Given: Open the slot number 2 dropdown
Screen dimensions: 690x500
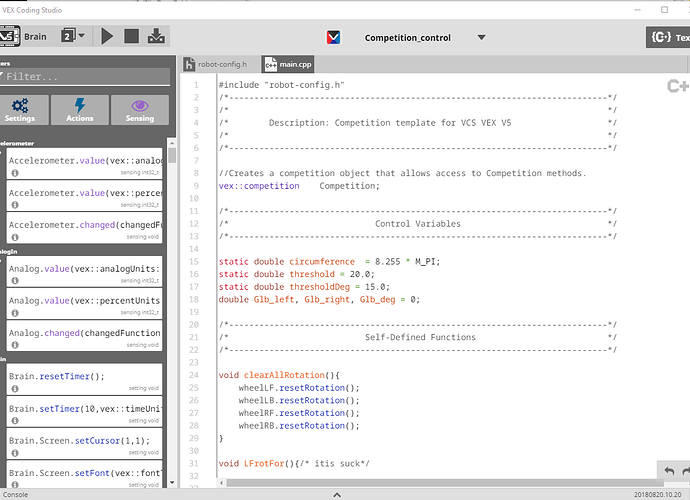Looking at the screenshot, I should click(73, 36).
